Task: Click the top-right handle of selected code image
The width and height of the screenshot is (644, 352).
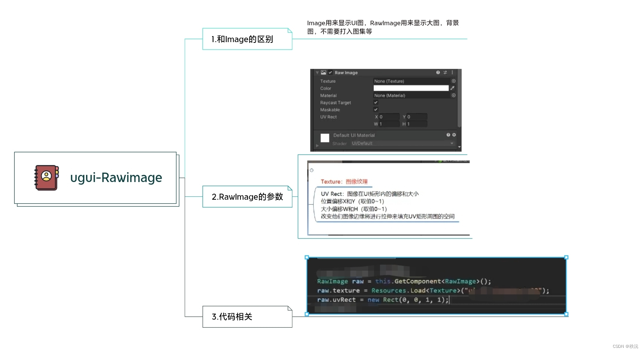Action: pos(566,258)
